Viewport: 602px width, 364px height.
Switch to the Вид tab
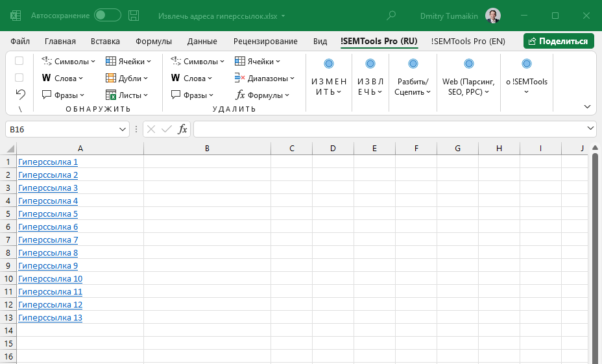tap(320, 41)
